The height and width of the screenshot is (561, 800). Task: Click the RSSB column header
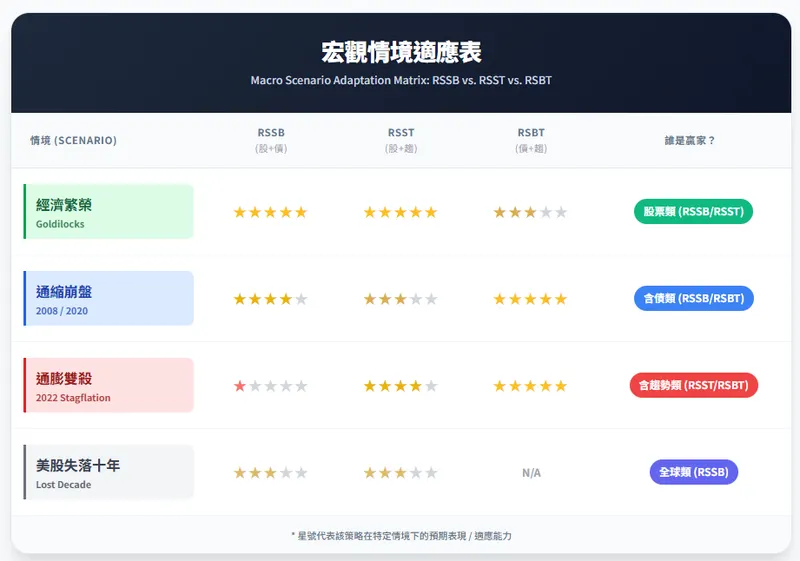coord(271,133)
